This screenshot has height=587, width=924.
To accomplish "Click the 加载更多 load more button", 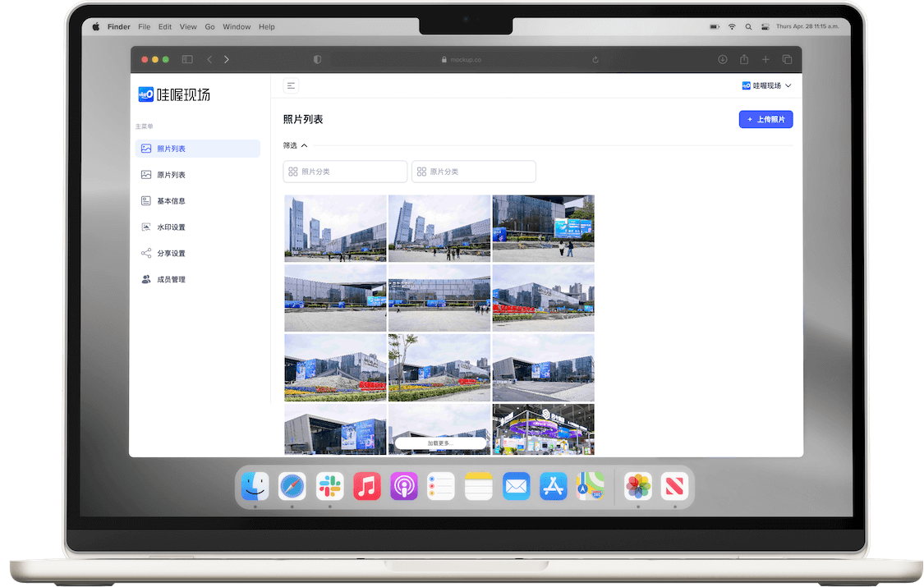I will (x=439, y=443).
